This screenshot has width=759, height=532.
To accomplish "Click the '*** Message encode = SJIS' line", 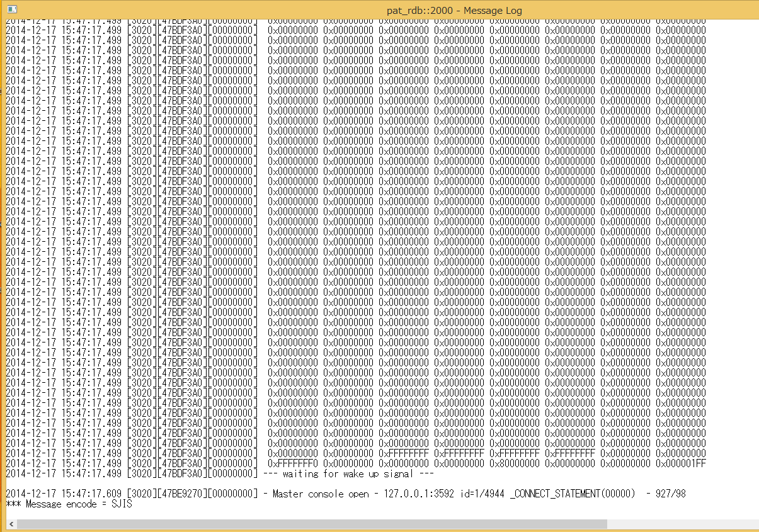I will pyautogui.click(x=69, y=504).
